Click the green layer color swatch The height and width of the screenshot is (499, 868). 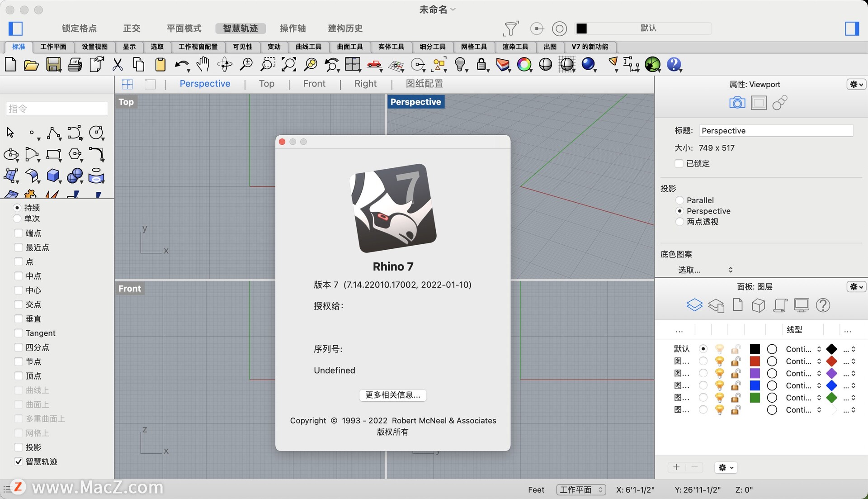coord(755,398)
